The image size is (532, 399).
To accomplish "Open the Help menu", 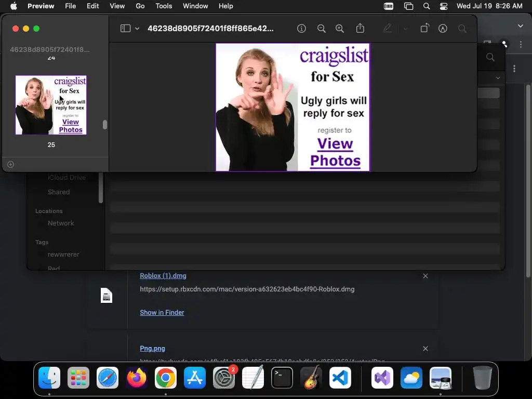I will tap(225, 6).
